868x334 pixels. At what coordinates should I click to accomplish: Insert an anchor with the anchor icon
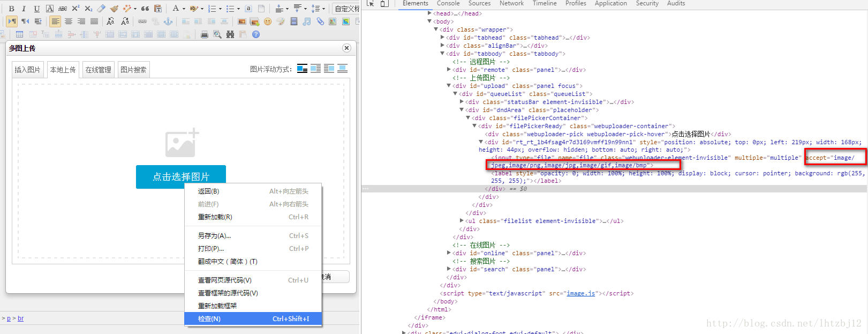[x=168, y=21]
